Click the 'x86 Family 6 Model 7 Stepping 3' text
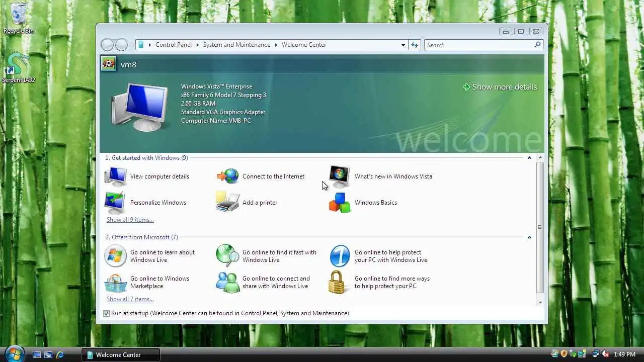Screen dimensions: 644x362 click(x=223, y=95)
